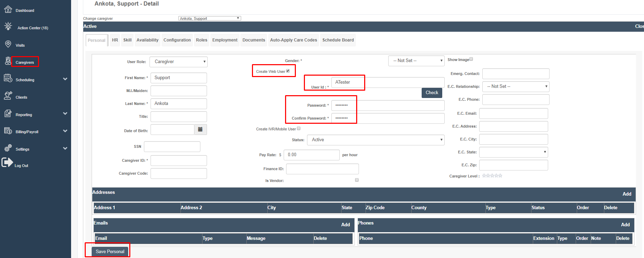Click Add in the Addresses section
This screenshot has height=258, width=644.
click(x=627, y=194)
